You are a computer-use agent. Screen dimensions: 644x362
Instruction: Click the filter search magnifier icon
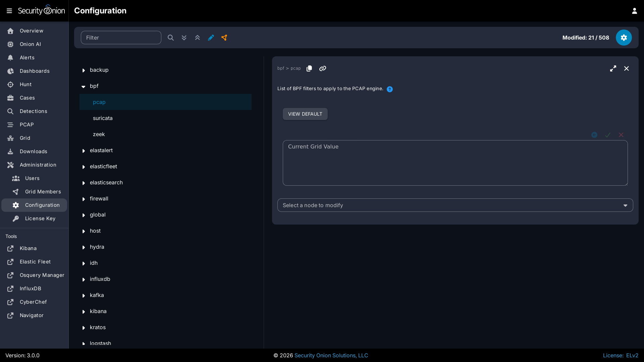click(x=171, y=38)
